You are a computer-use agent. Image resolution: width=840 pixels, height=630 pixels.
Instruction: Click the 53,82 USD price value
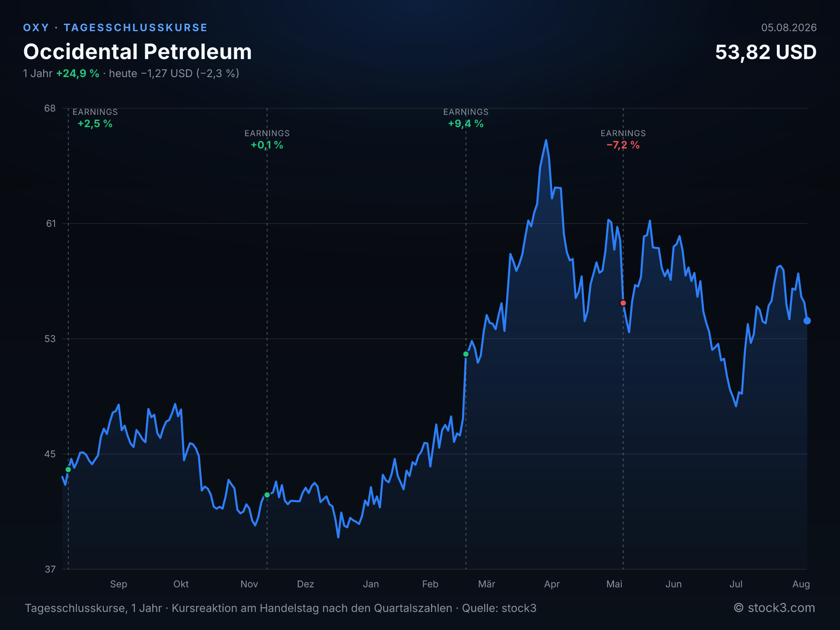point(766,52)
